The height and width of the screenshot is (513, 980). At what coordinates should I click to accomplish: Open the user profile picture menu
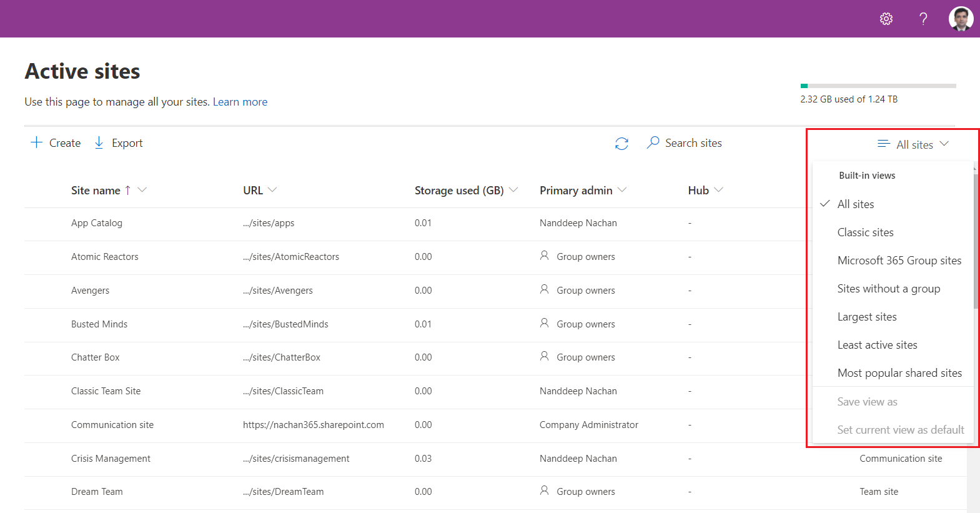961,19
